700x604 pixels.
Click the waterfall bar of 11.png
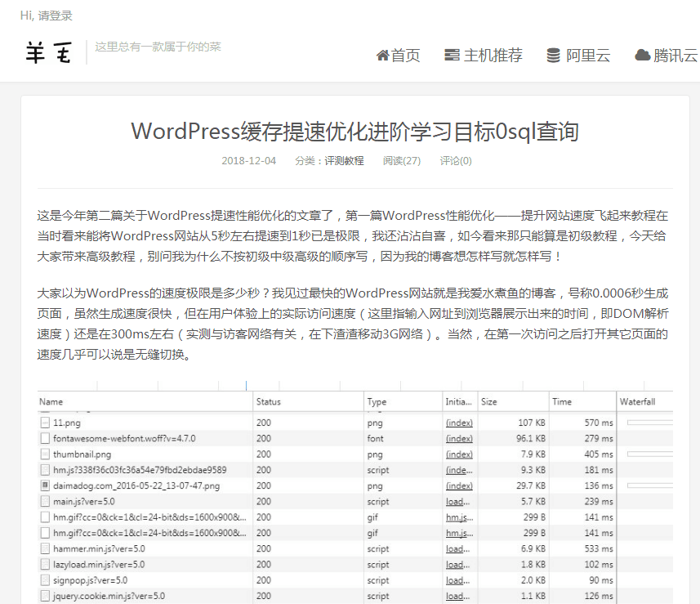(650, 423)
